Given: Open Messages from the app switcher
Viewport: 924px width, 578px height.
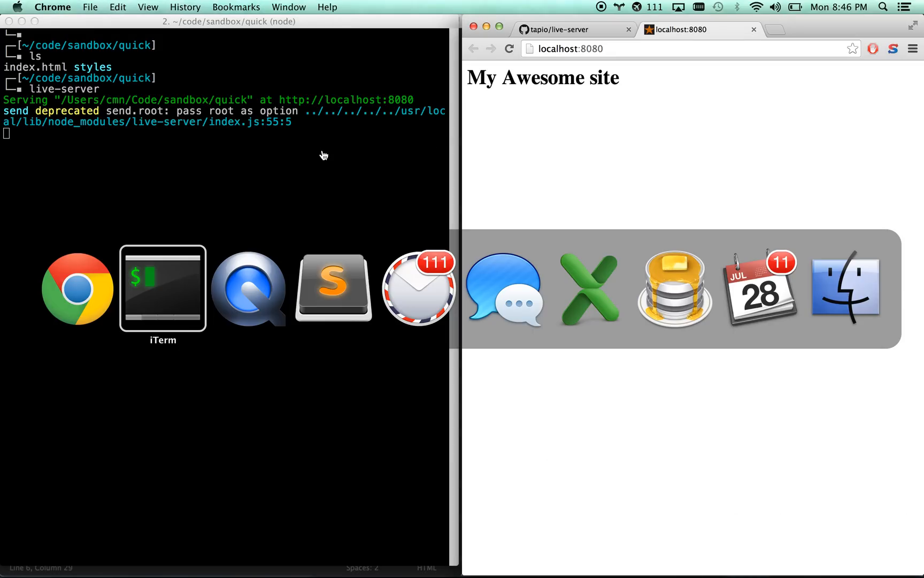Looking at the screenshot, I should click(x=503, y=289).
